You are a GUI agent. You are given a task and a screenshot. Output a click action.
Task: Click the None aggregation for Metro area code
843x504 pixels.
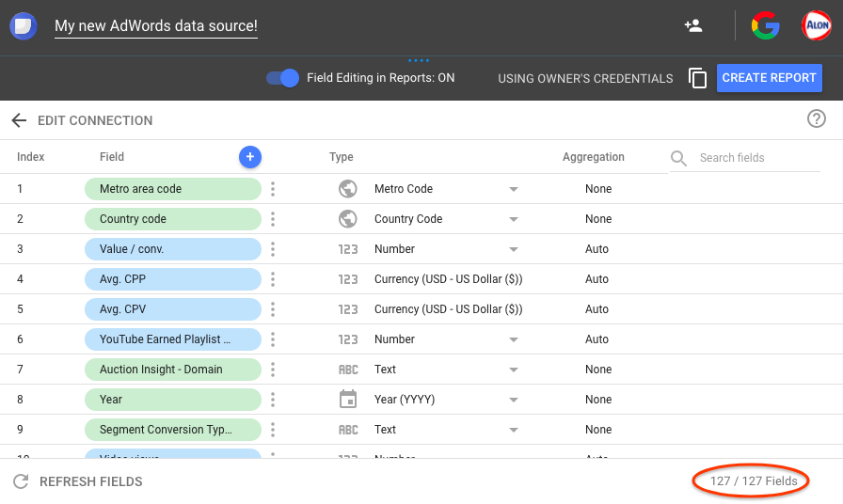(598, 189)
